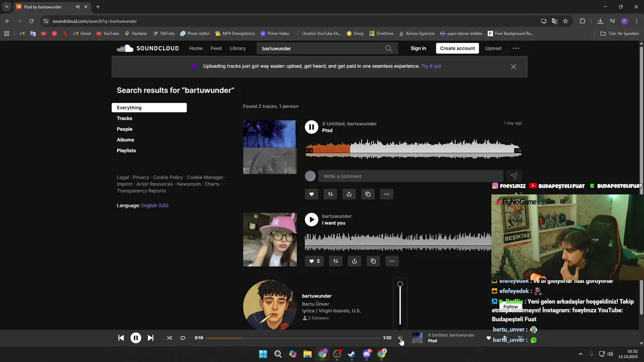Open the Feed page
Image resolution: width=644 pixels, height=362 pixels.
(x=216, y=48)
